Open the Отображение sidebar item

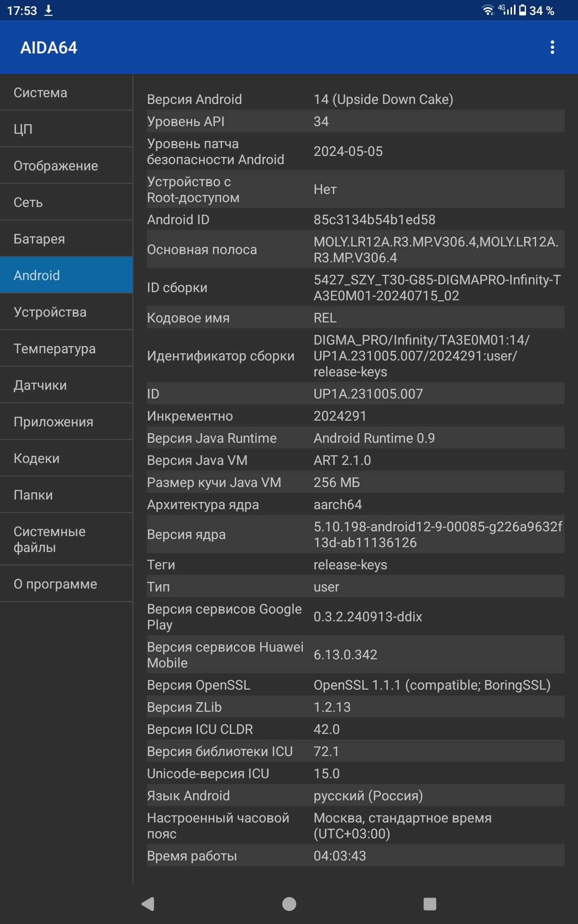coord(66,166)
